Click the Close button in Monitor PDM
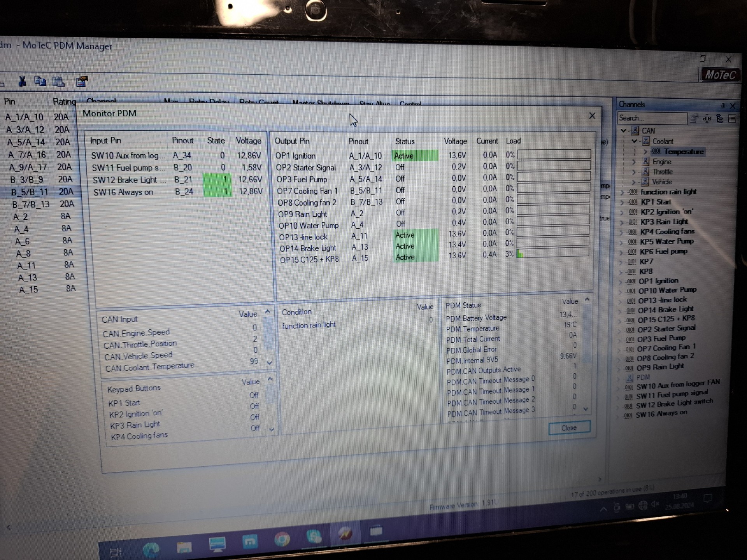The height and width of the screenshot is (560, 747). coord(569,428)
